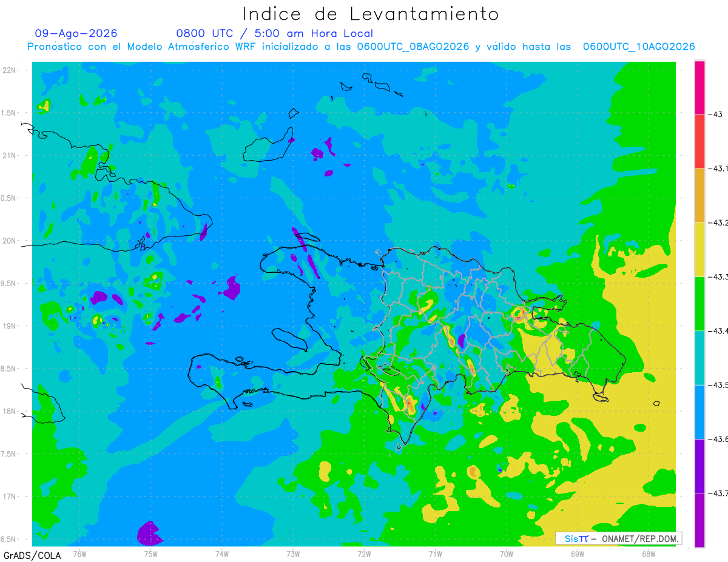Click the '-43.1' legend value
Screen dimensions: 728x562
click(717, 169)
